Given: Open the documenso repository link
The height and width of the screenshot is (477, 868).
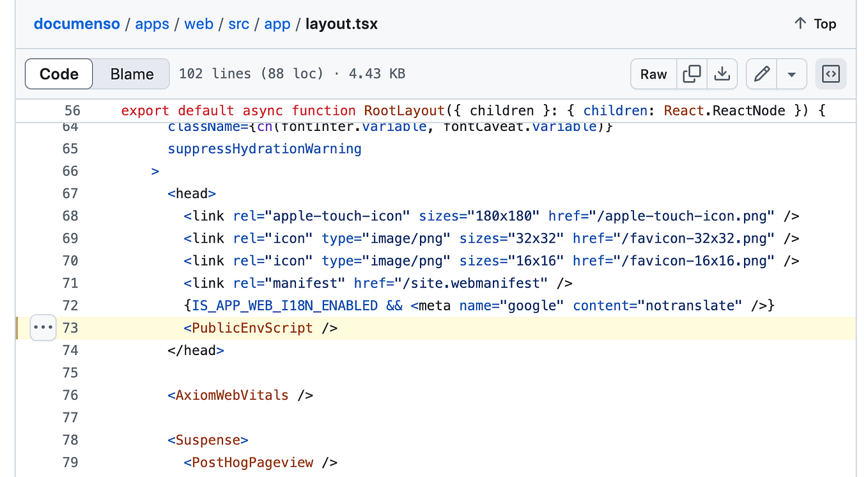Looking at the screenshot, I should coord(77,24).
